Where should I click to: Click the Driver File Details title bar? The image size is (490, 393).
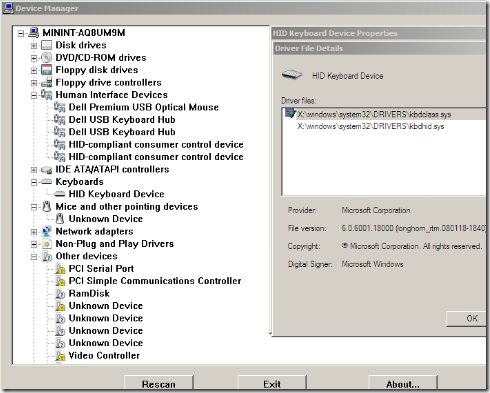[379, 48]
